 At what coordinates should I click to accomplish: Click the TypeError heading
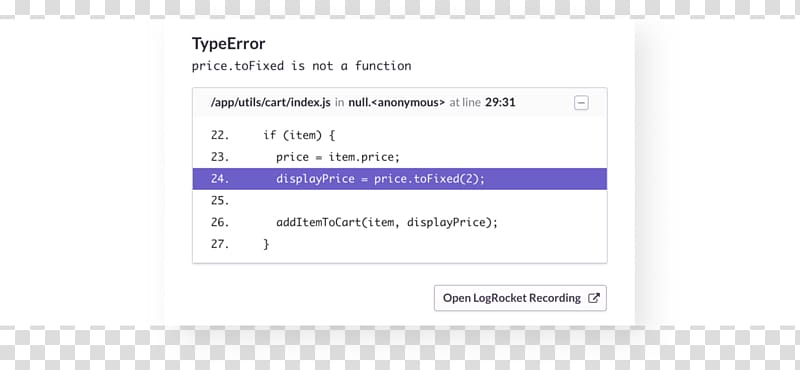tap(229, 44)
